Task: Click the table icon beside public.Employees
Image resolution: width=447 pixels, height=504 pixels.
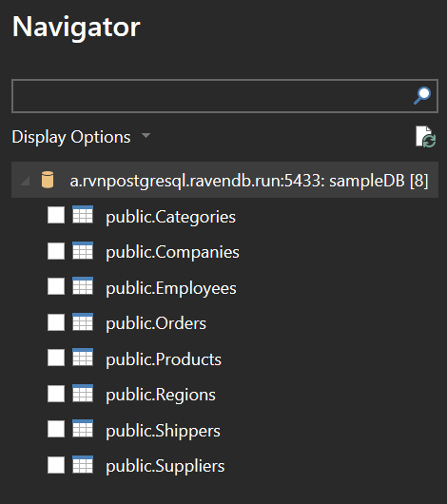Action: click(83, 285)
